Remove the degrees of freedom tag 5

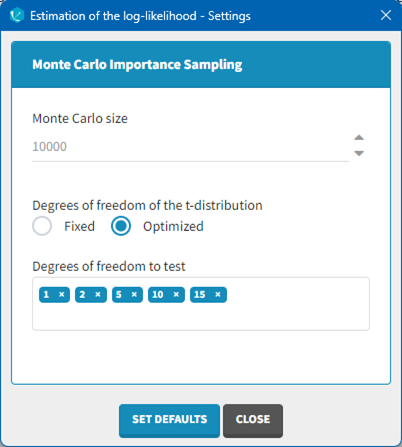134,294
